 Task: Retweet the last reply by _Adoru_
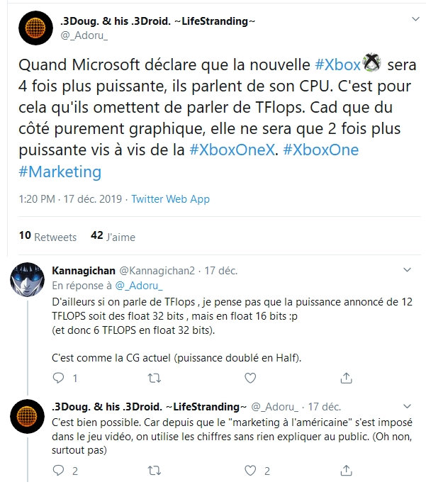(x=153, y=470)
